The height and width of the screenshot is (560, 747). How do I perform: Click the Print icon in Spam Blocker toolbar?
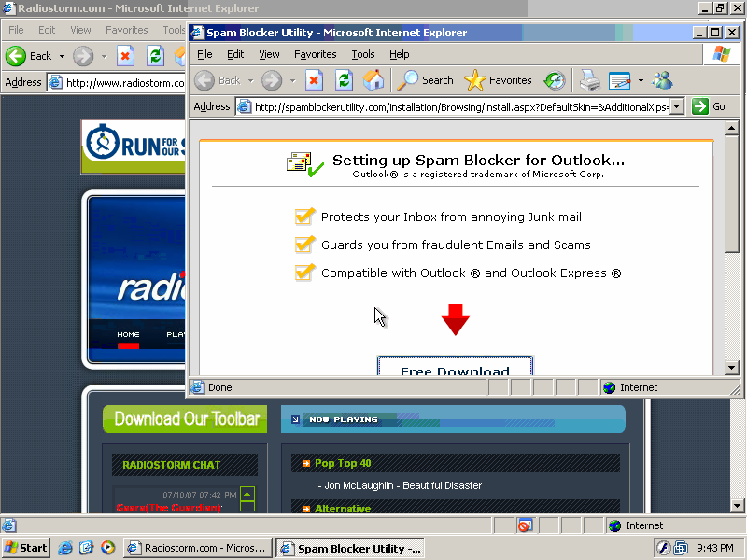click(x=590, y=80)
